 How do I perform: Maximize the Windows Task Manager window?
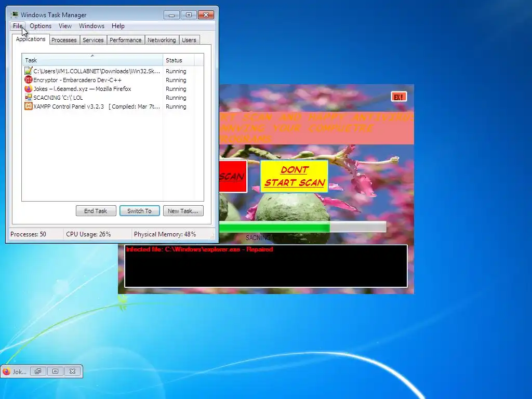pyautogui.click(x=189, y=15)
